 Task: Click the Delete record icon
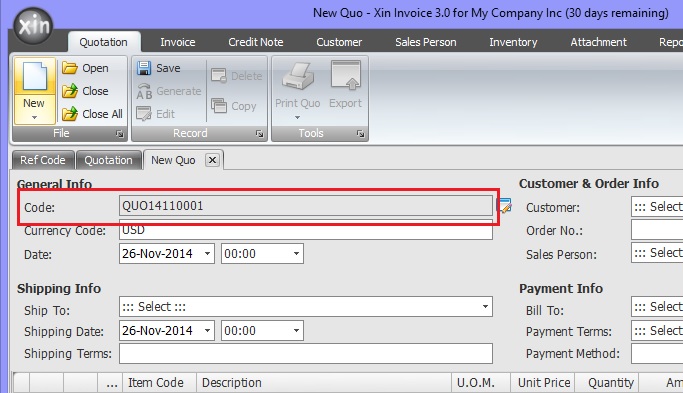pos(219,76)
